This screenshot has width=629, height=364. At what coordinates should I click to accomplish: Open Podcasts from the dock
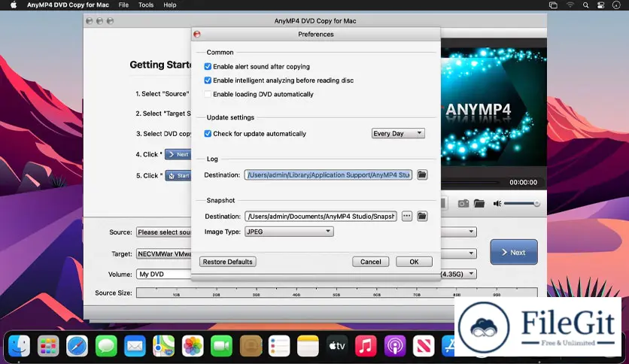click(x=395, y=345)
